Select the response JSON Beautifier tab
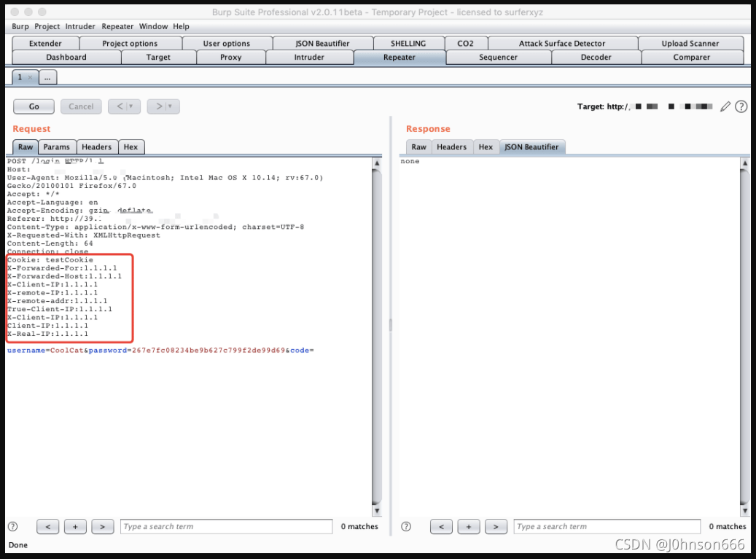Screen dimensions: 756x559 tap(531, 147)
